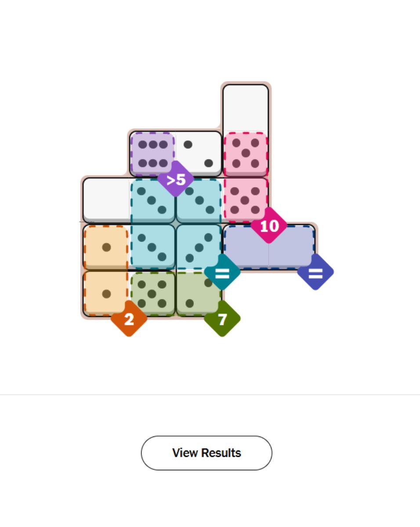Viewport: 420px width, 527px height.
Task: Select the lower pink five-pip tile
Action: coord(246,200)
